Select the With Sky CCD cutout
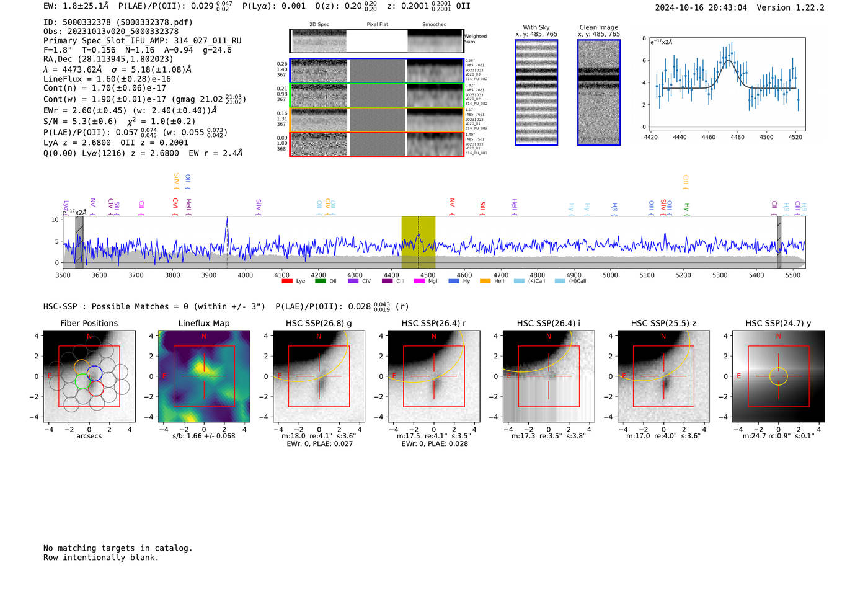 [536, 92]
